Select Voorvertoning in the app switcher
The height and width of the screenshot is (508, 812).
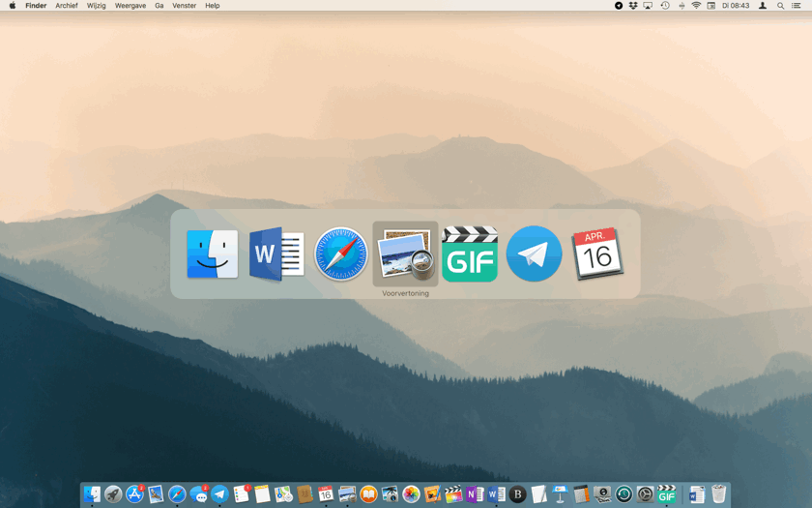[405, 254]
